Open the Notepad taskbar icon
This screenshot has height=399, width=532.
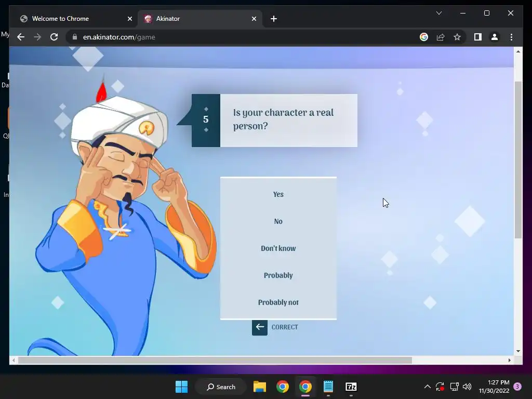click(x=328, y=387)
